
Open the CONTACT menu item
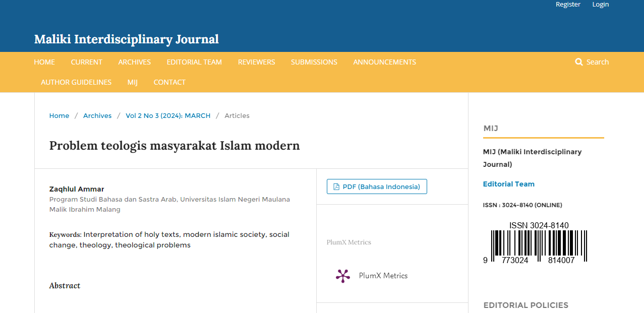point(169,82)
